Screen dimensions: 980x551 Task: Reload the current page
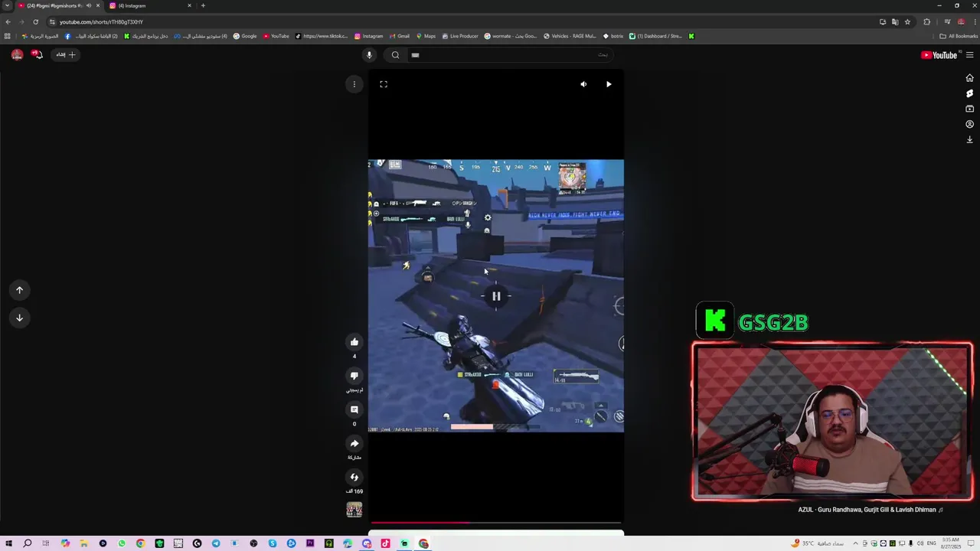35,21
